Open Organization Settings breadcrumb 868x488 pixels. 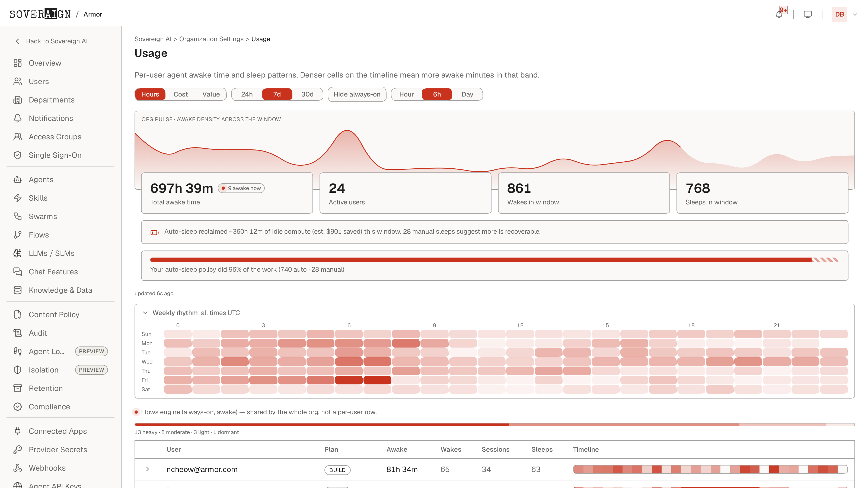coord(211,39)
